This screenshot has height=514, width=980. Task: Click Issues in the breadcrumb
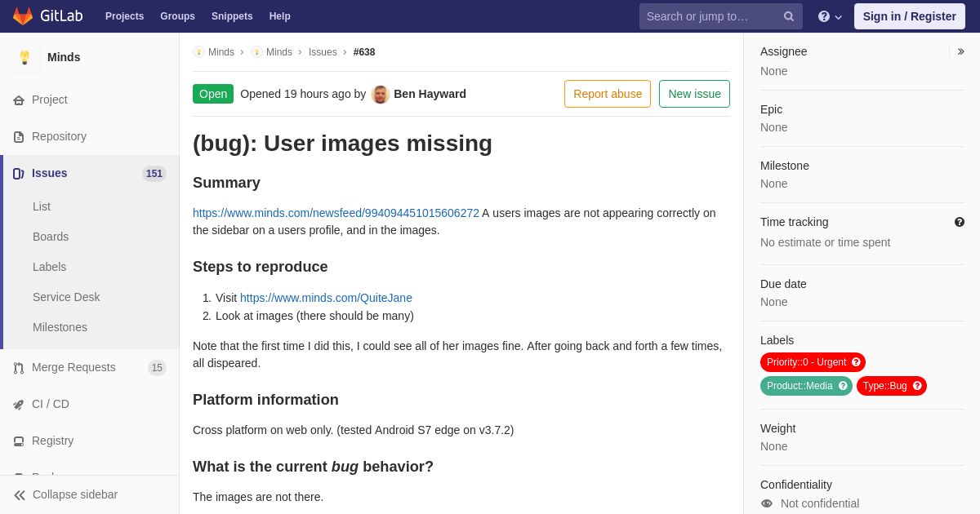323,52
